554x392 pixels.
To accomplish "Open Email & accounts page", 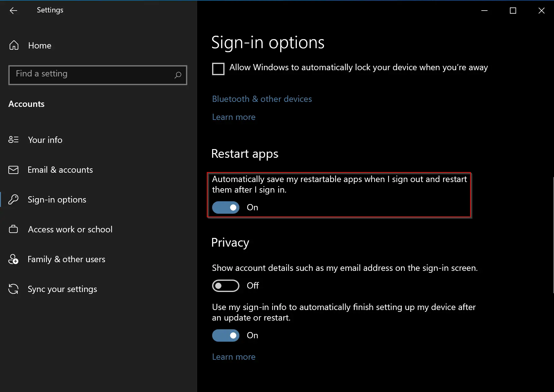I will pos(60,170).
